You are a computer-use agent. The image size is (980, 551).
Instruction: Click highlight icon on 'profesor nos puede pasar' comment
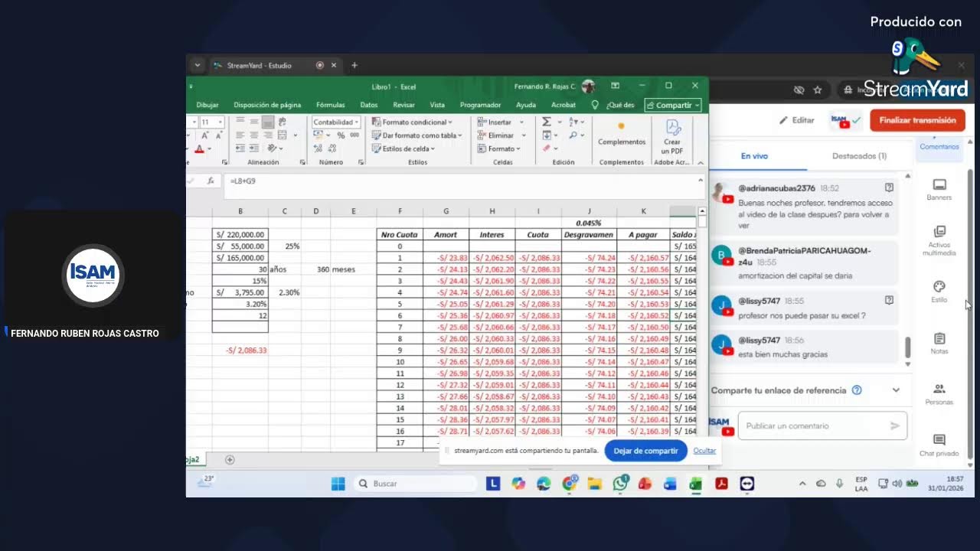point(889,301)
